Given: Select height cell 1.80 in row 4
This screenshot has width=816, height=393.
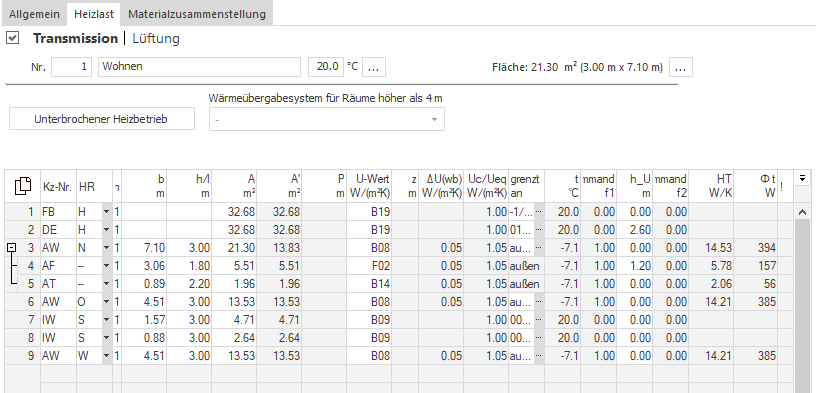Looking at the screenshot, I should pyautogui.click(x=189, y=266).
